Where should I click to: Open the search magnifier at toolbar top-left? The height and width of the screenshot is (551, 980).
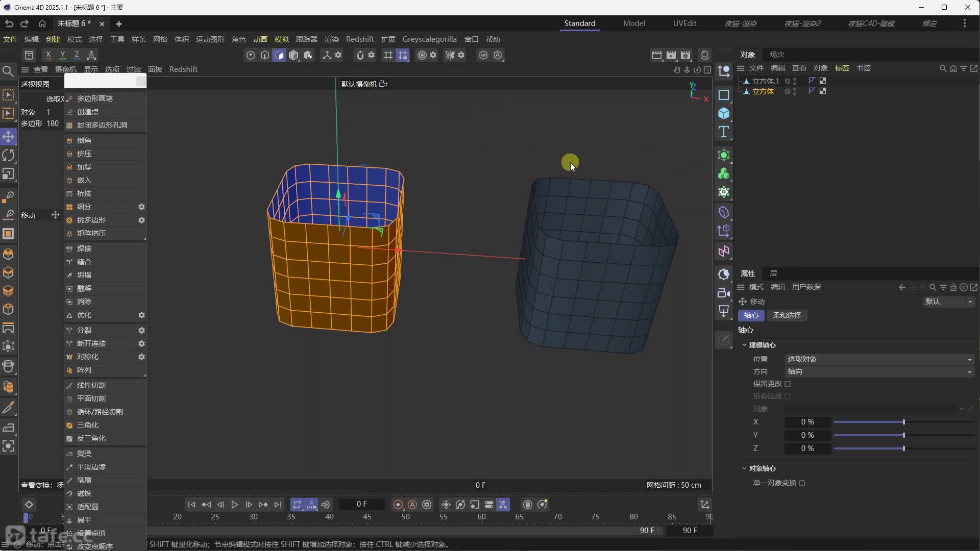pos(8,71)
